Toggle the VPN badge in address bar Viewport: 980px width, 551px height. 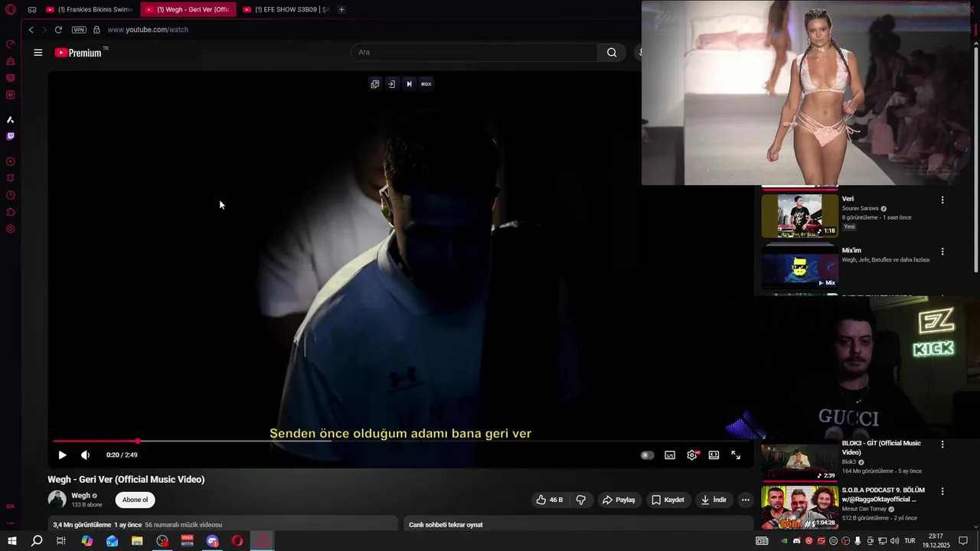(79, 30)
